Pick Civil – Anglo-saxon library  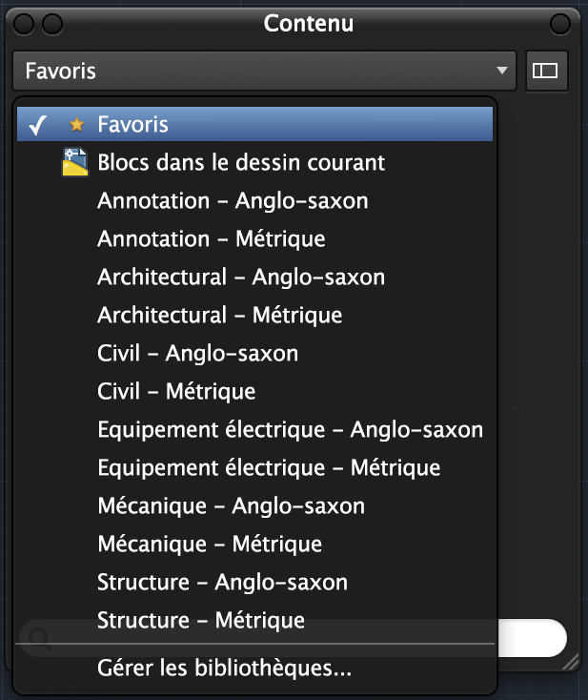(197, 354)
